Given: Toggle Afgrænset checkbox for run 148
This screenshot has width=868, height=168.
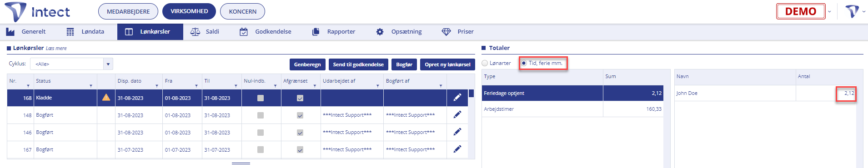Looking at the screenshot, I should point(300,115).
